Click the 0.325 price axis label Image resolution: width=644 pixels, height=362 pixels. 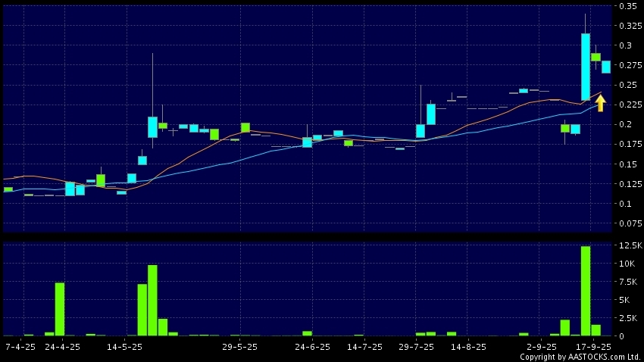coord(630,26)
